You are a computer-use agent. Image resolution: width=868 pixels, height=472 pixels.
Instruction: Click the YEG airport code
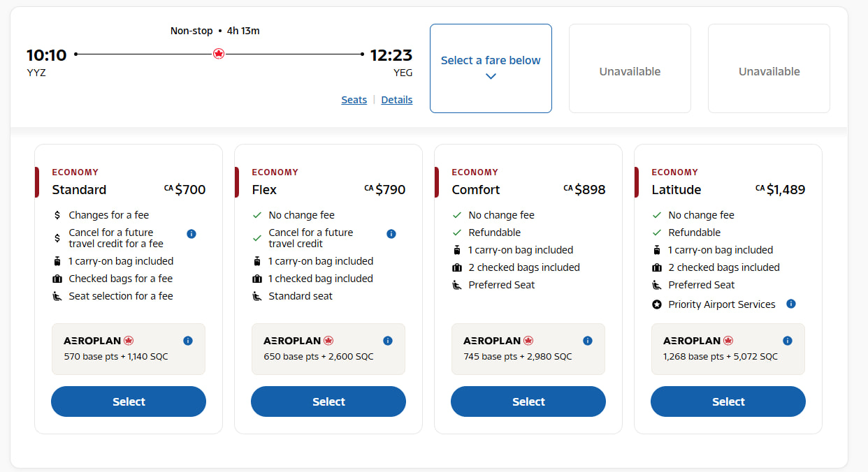click(403, 72)
